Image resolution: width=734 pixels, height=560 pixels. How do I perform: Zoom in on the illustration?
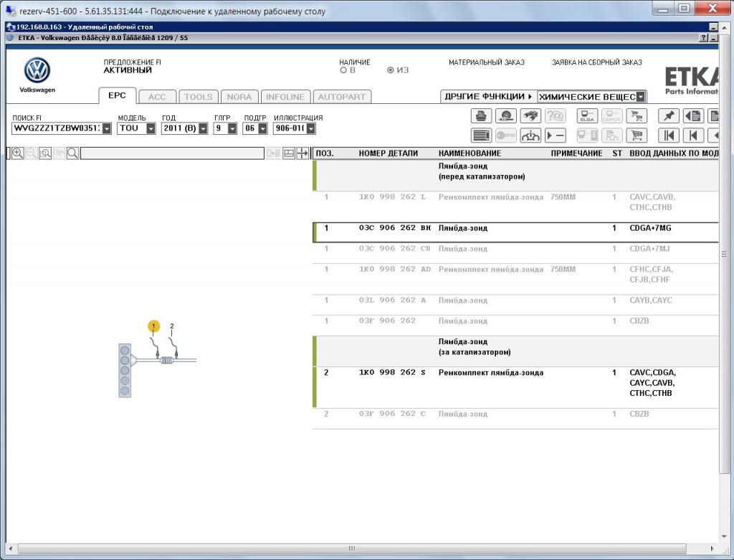(18, 153)
